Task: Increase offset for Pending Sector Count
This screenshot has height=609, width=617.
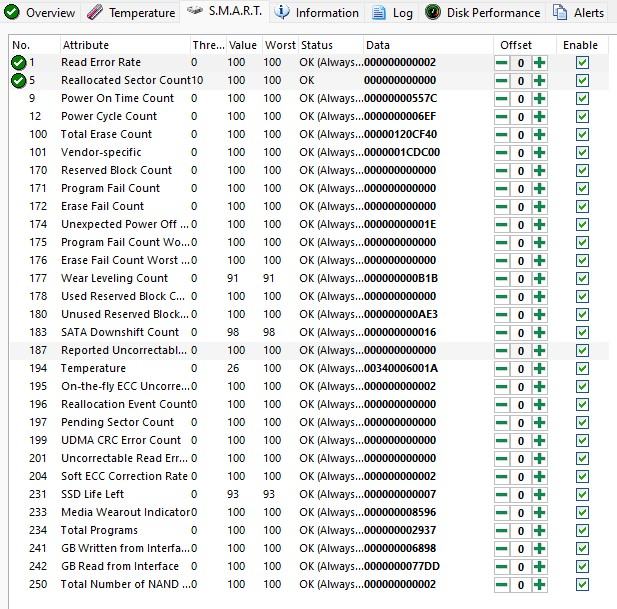Action: (539, 423)
